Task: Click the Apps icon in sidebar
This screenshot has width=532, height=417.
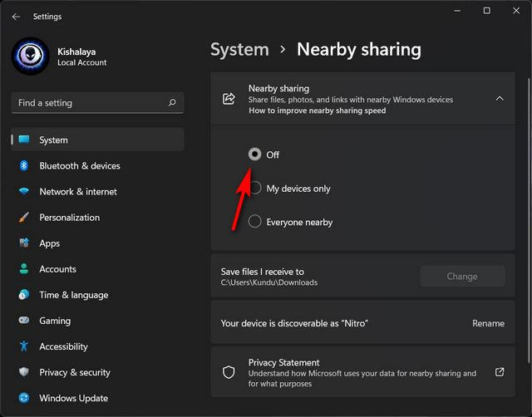Action: point(24,243)
